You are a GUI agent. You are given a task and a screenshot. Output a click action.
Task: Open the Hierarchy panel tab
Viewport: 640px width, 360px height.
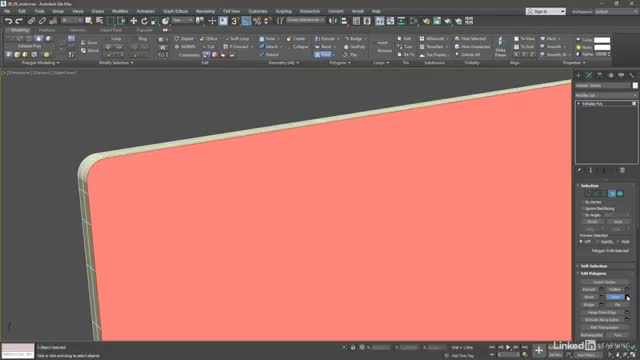(600, 76)
